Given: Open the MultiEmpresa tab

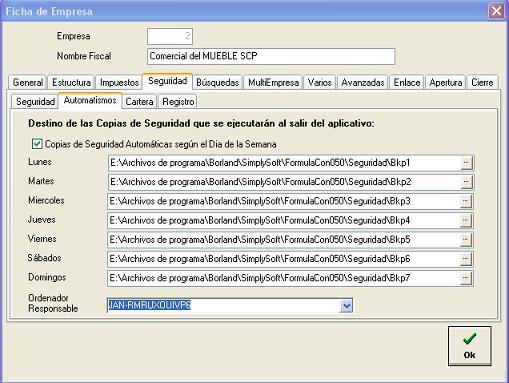Looking at the screenshot, I should [x=273, y=82].
